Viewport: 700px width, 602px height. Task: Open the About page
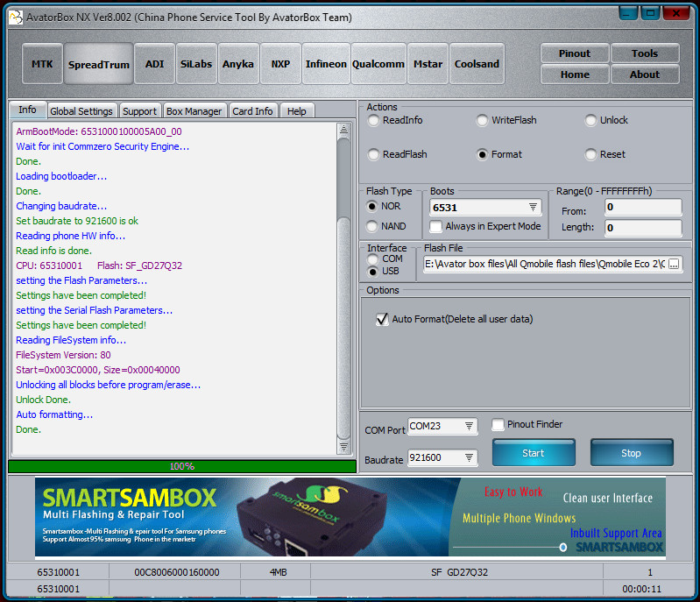[x=645, y=74]
